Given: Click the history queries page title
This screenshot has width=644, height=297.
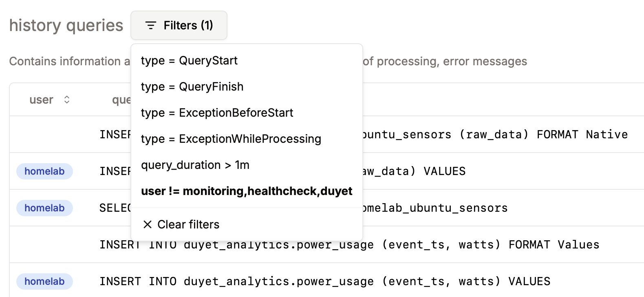Looking at the screenshot, I should coord(66,26).
